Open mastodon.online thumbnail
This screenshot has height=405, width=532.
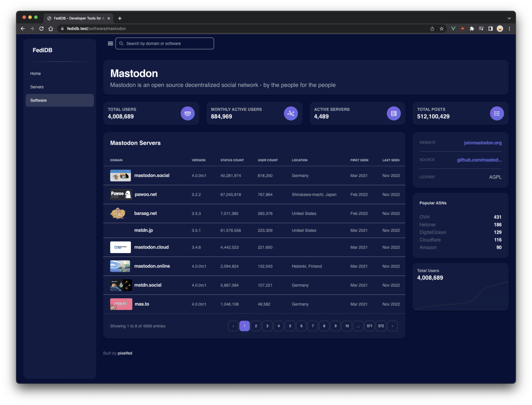coord(120,266)
